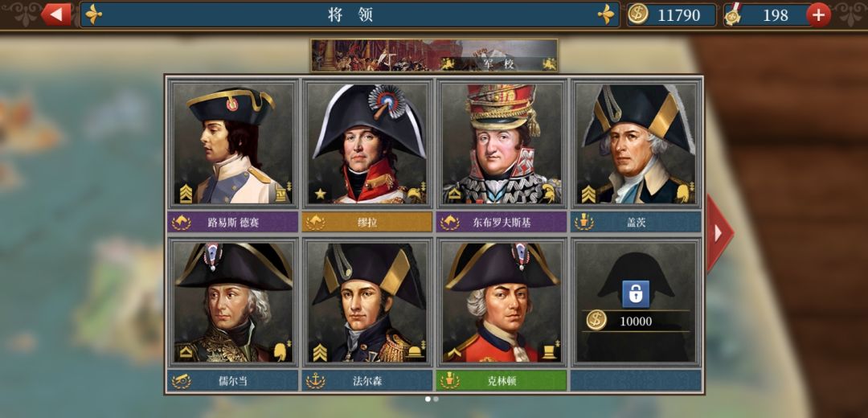Select the 缪拉 name label
868x418 pixels.
(x=366, y=223)
